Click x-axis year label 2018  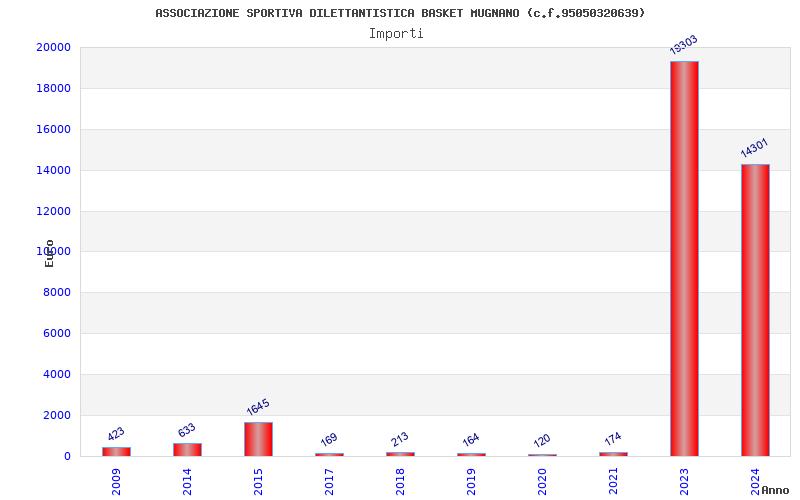[x=400, y=482]
